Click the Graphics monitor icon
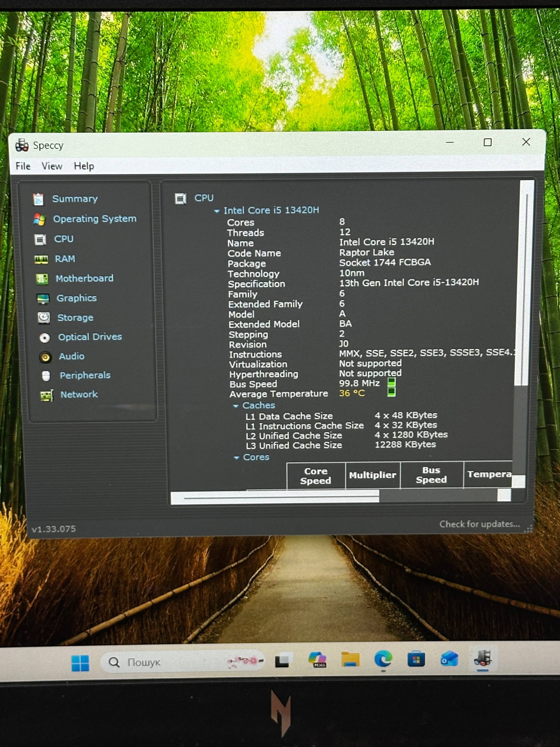 point(43,299)
